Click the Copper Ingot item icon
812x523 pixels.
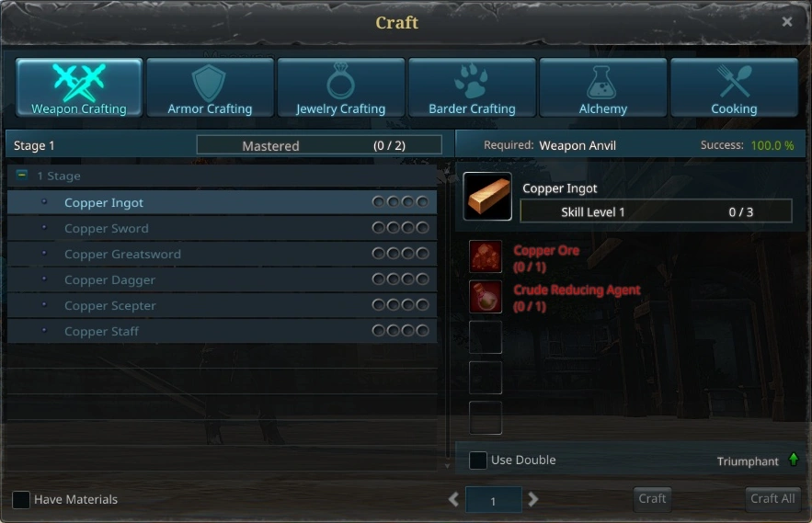pyautogui.click(x=487, y=197)
